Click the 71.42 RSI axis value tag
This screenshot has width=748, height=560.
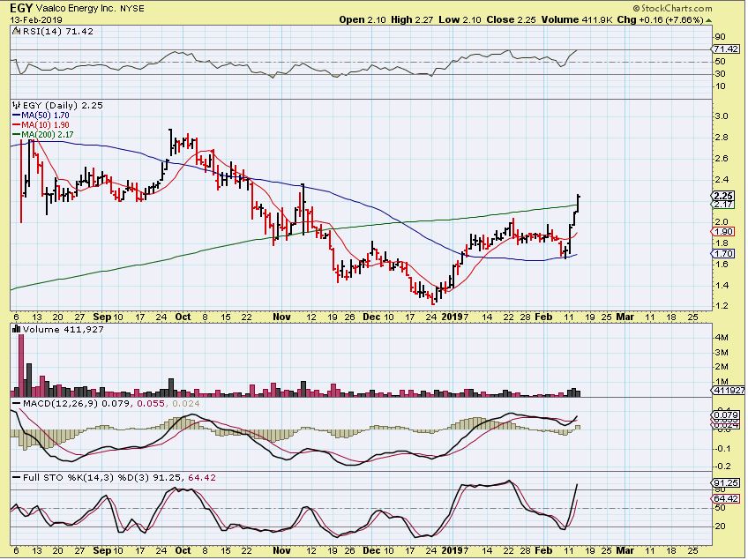[726, 49]
